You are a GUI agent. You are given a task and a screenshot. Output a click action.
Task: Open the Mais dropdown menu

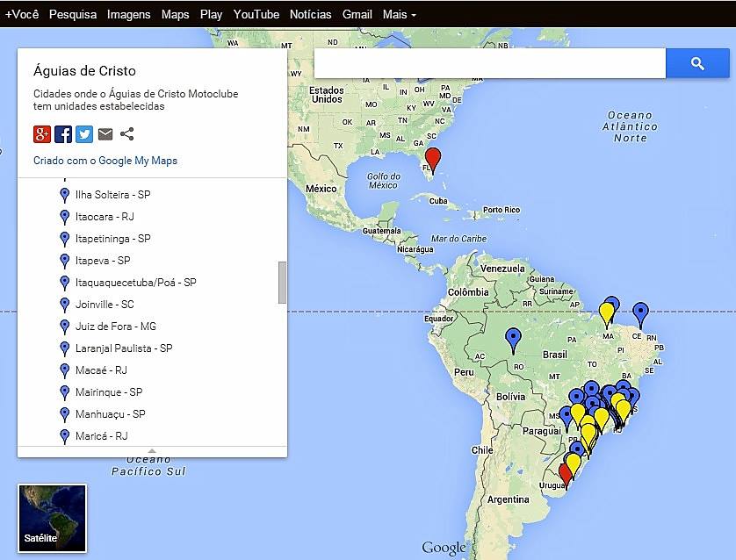click(399, 15)
